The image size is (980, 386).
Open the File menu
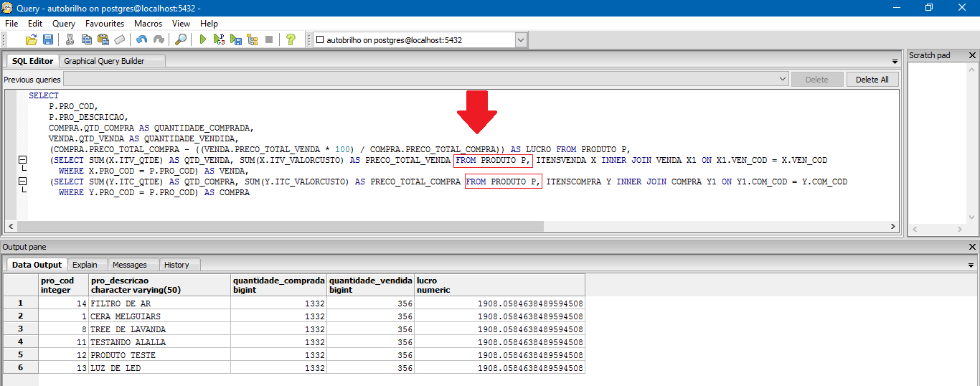pos(11,24)
